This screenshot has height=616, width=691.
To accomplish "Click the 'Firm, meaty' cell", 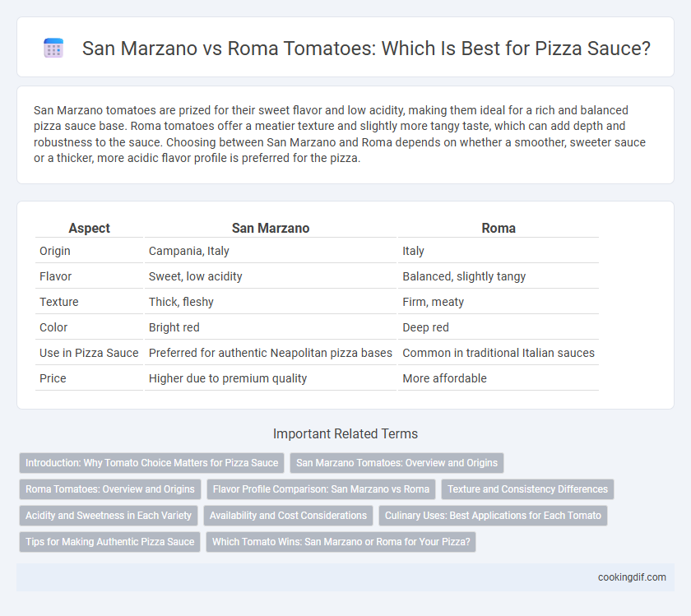I will (x=499, y=302).
